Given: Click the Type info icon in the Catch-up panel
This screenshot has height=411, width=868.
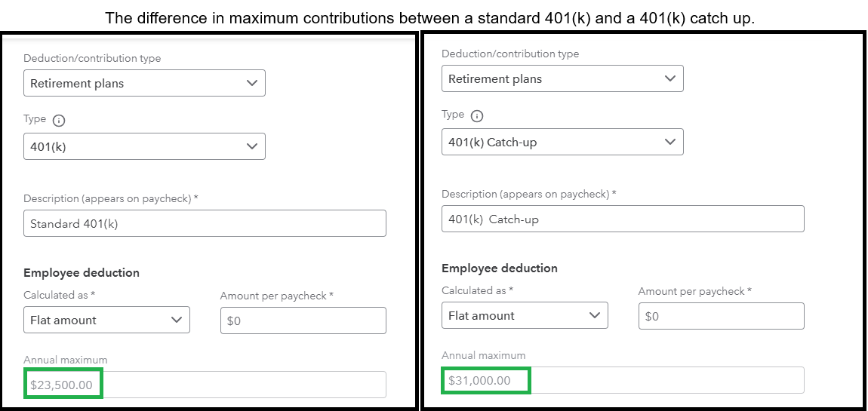Looking at the screenshot, I should (476, 116).
